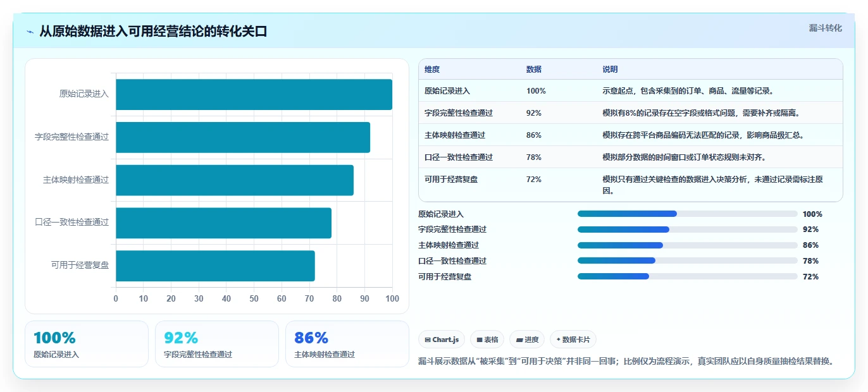Click the 86% progress bar for 主体映射检查通过
This screenshot has height=392, width=868.
[688, 245]
